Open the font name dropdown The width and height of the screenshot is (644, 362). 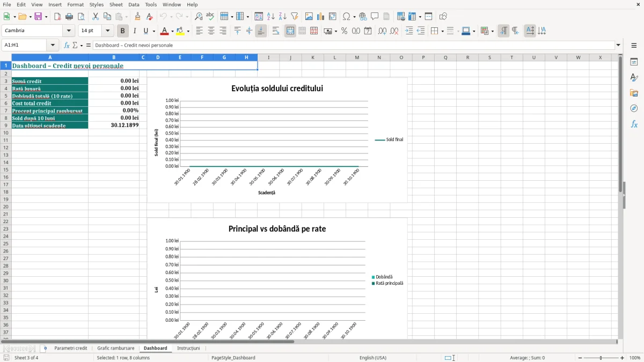[x=69, y=31]
